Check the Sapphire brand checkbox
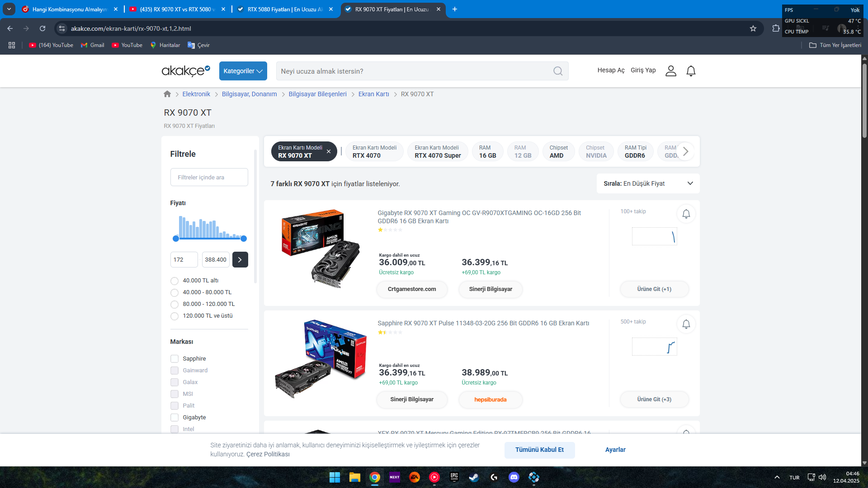Screen dimensions: 868x488 [175, 359]
